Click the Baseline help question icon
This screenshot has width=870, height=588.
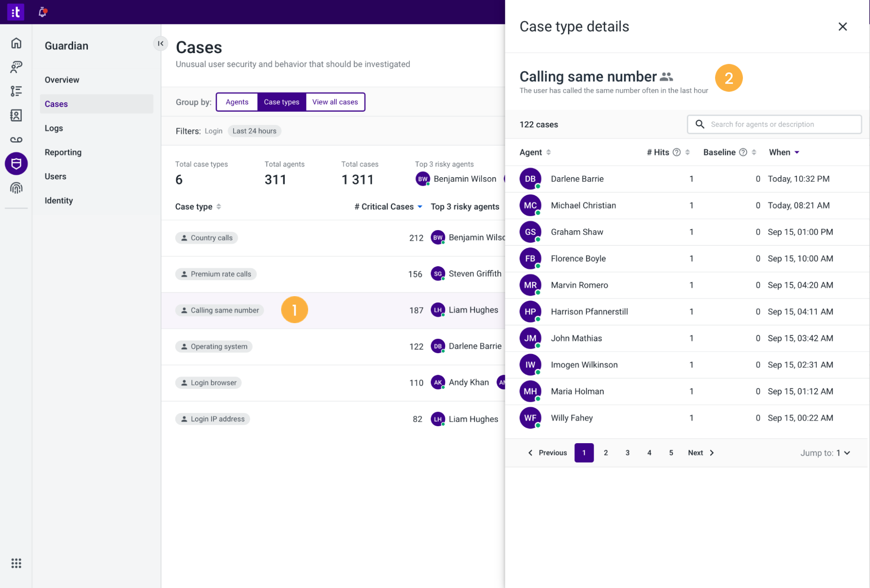coord(743,152)
